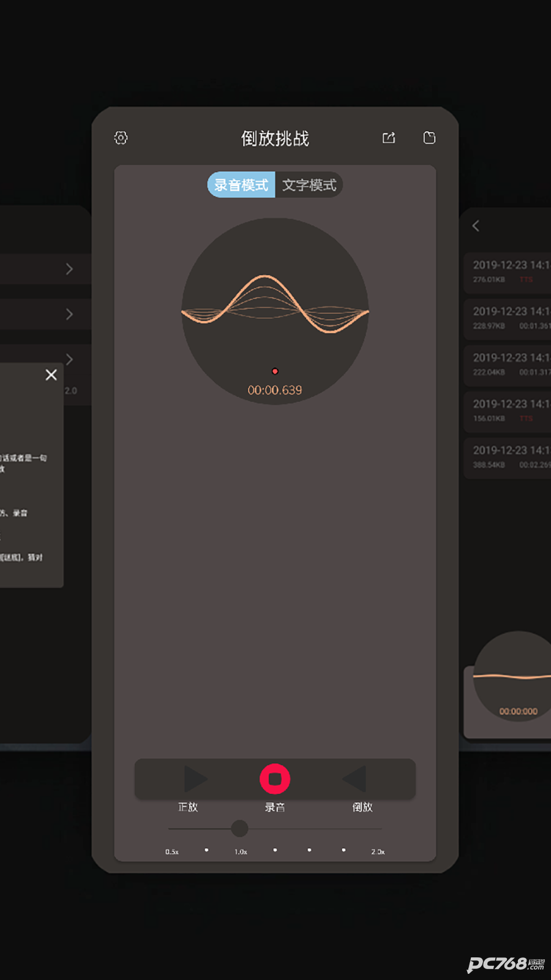Open the recordings folder icon
The width and height of the screenshot is (551, 980).
(430, 138)
